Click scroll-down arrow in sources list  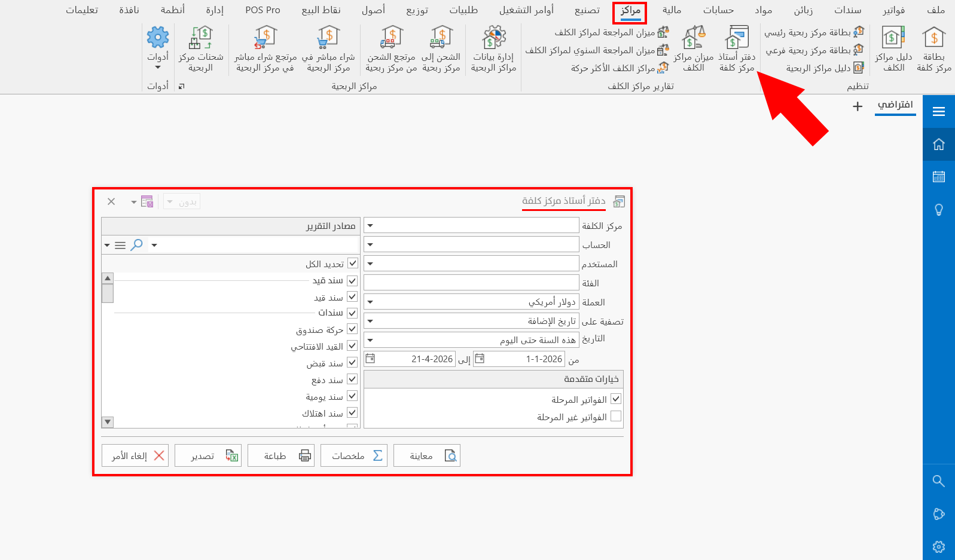(108, 422)
